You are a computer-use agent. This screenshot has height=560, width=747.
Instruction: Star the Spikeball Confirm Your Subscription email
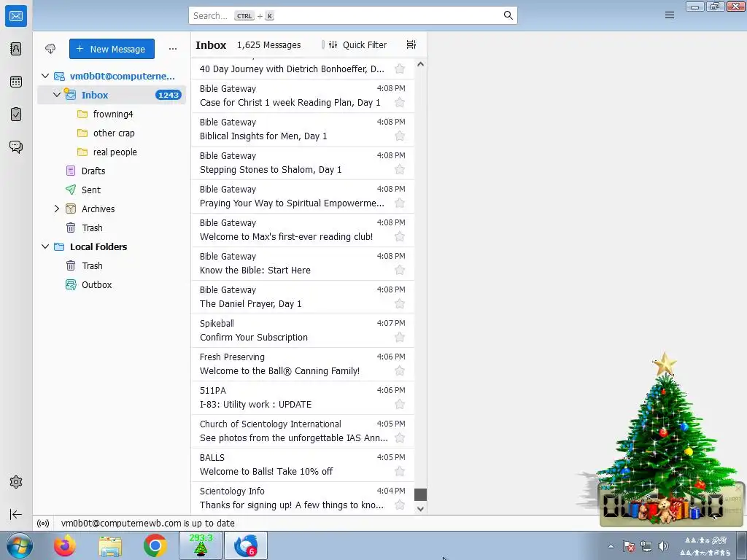point(400,338)
